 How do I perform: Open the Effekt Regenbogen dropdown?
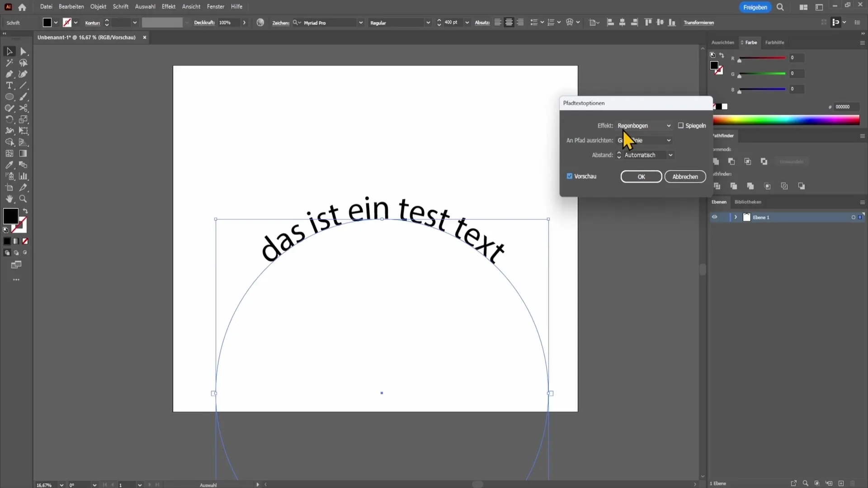tap(644, 126)
